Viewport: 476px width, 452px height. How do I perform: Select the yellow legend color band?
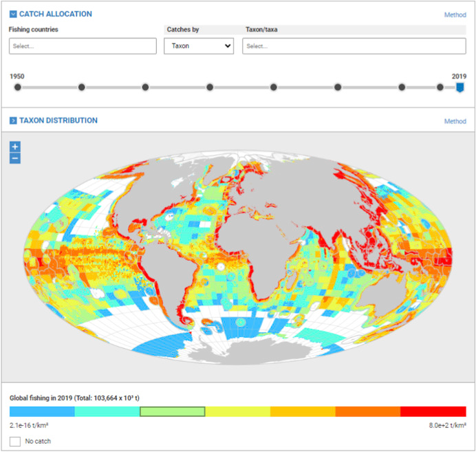click(238, 411)
